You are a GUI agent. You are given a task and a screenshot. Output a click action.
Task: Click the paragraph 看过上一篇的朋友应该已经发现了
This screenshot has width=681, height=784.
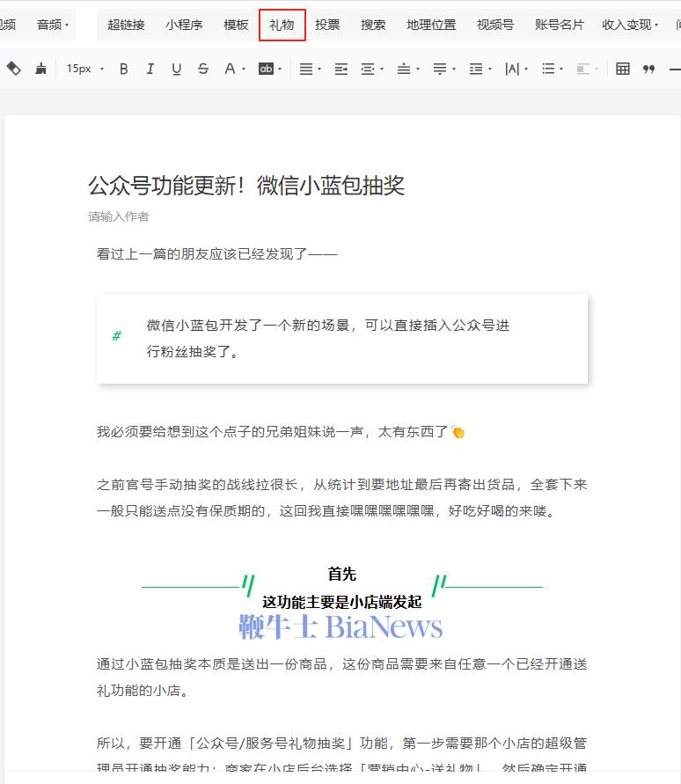pyautogui.click(x=217, y=254)
